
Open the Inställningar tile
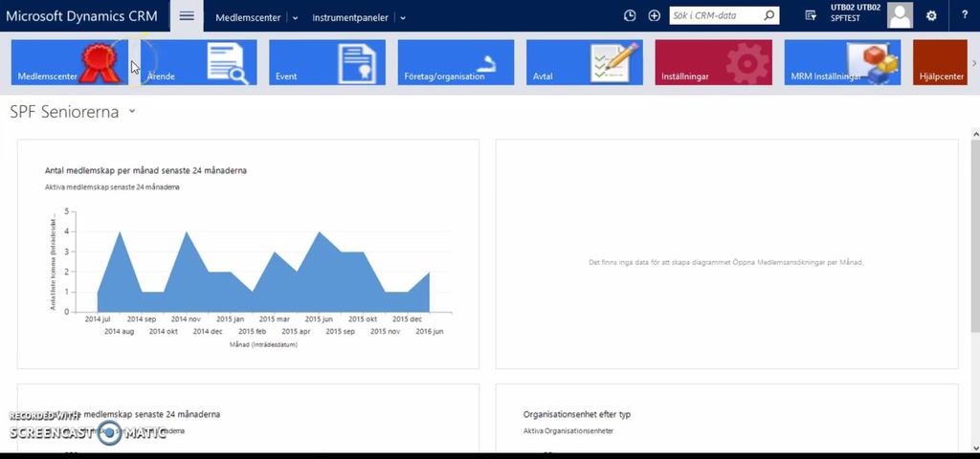click(x=714, y=62)
